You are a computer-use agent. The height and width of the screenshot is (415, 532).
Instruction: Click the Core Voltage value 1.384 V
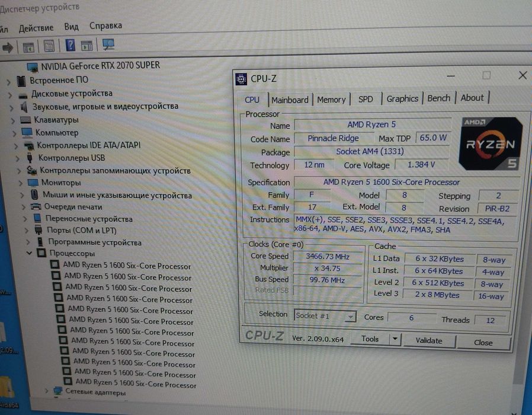[x=421, y=165]
